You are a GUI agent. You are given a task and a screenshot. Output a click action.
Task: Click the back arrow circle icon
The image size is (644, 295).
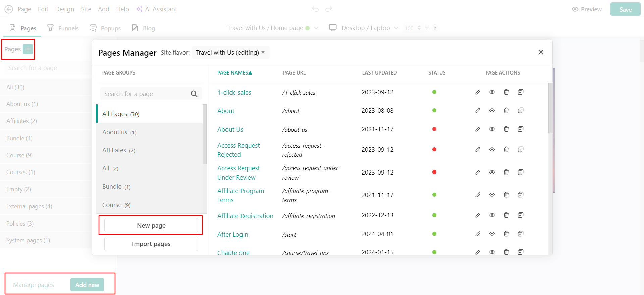(x=9, y=9)
